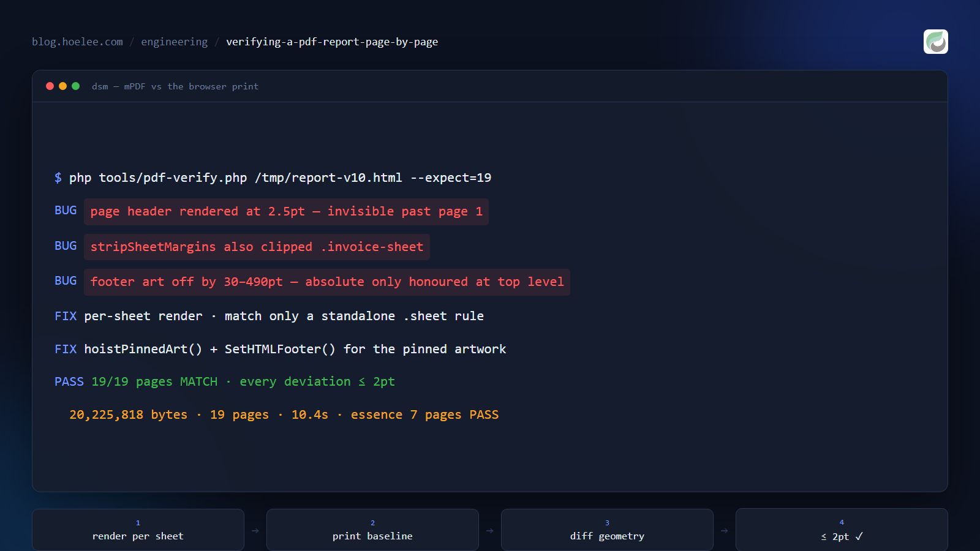Image resolution: width=980 pixels, height=551 pixels.
Task: Select step 3 diff geometry
Action: click(607, 530)
